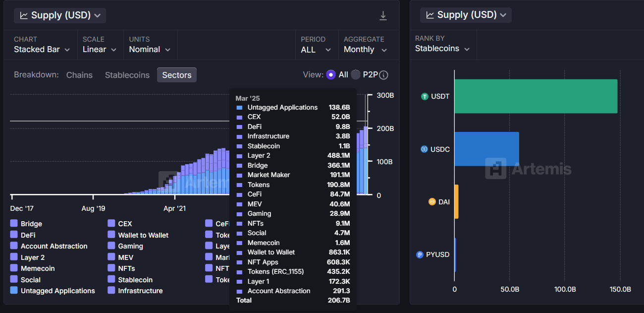
Task: Toggle the Bridge legend color swatch
Action: [14, 224]
